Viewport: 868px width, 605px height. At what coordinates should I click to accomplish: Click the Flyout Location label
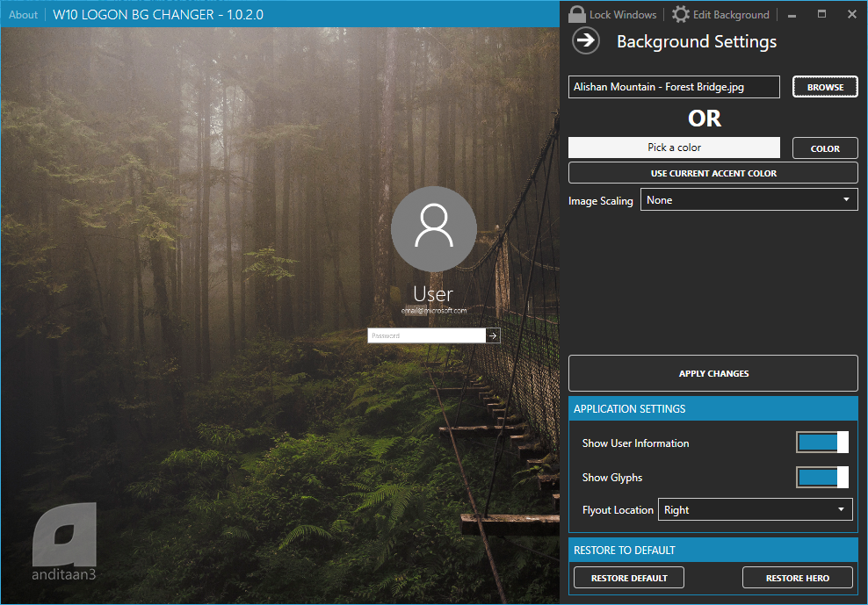click(618, 510)
